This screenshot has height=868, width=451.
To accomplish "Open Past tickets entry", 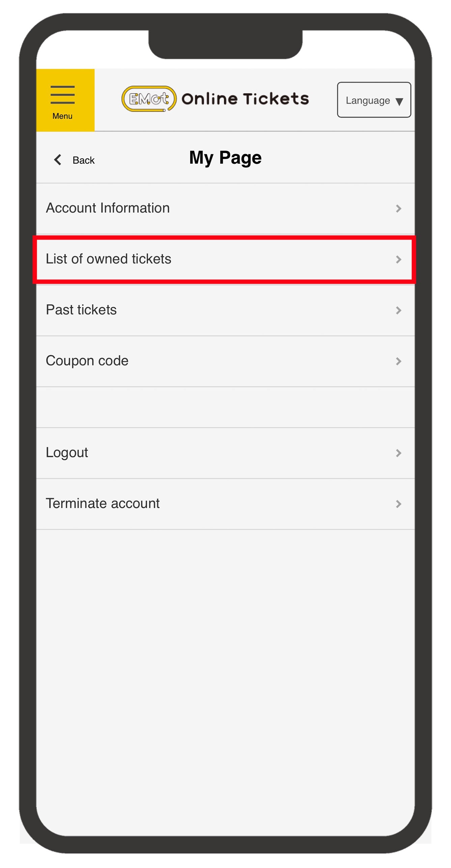I will [225, 310].
